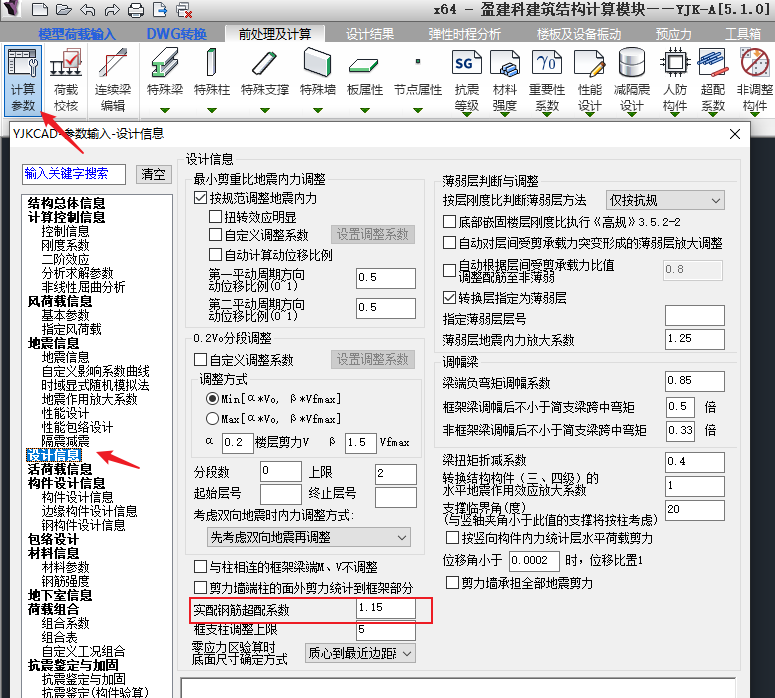Open the 人防构件 icon

(x=675, y=62)
